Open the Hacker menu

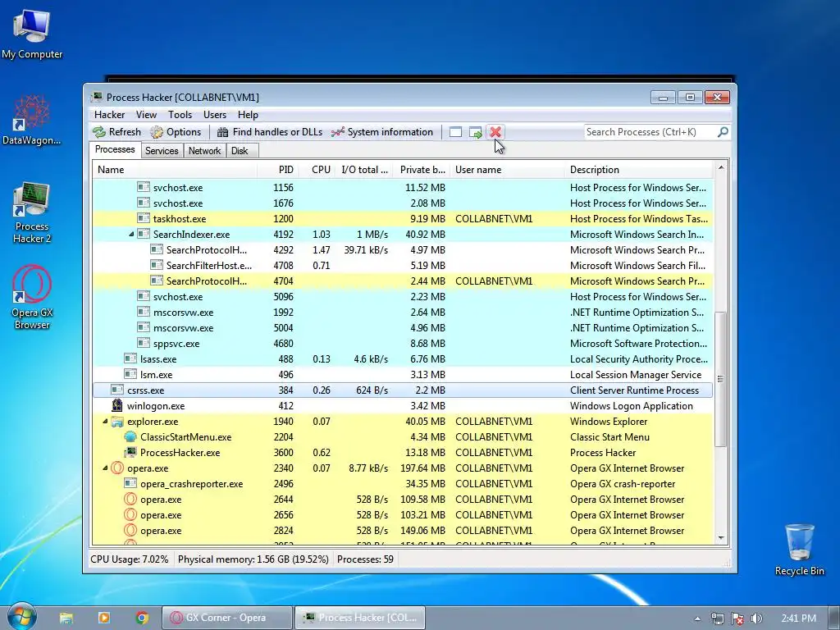109,115
